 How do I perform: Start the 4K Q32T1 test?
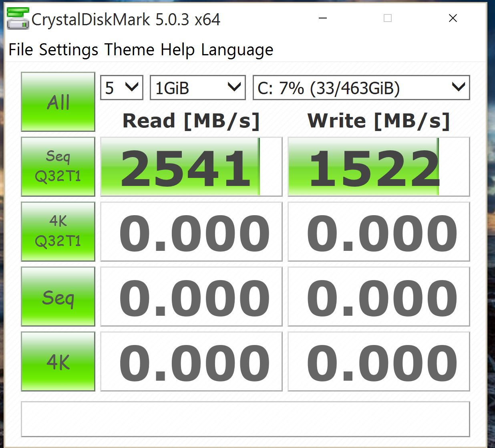pos(58,232)
